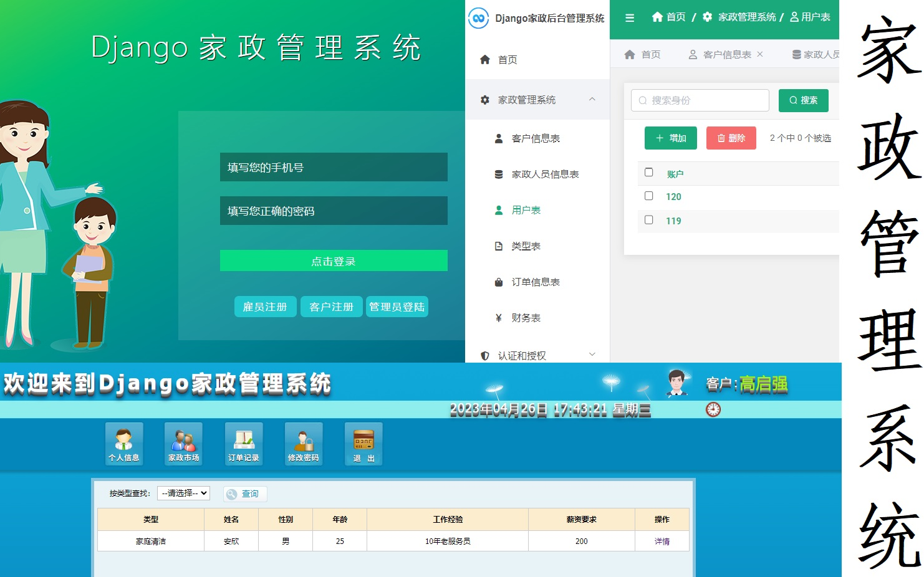Click the gear icon in the green breadcrumb
This screenshot has height=577, width=924.
tap(707, 17)
